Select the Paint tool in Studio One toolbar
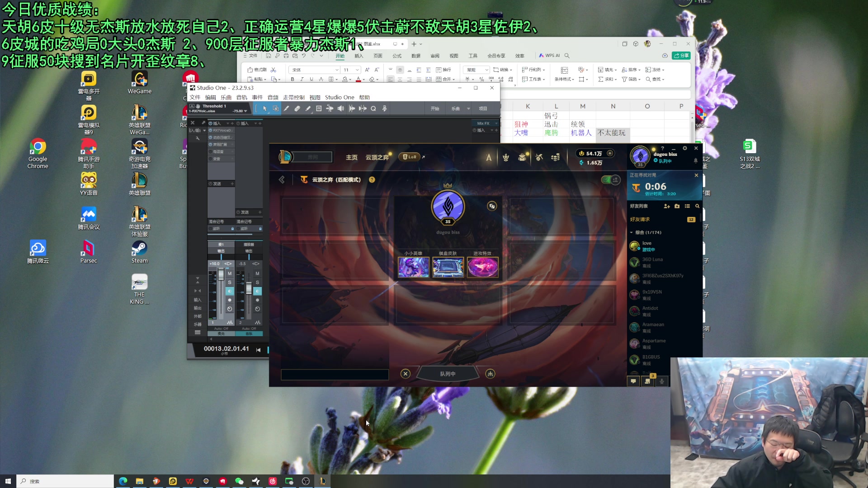The width and height of the screenshot is (868, 488). coord(308,108)
